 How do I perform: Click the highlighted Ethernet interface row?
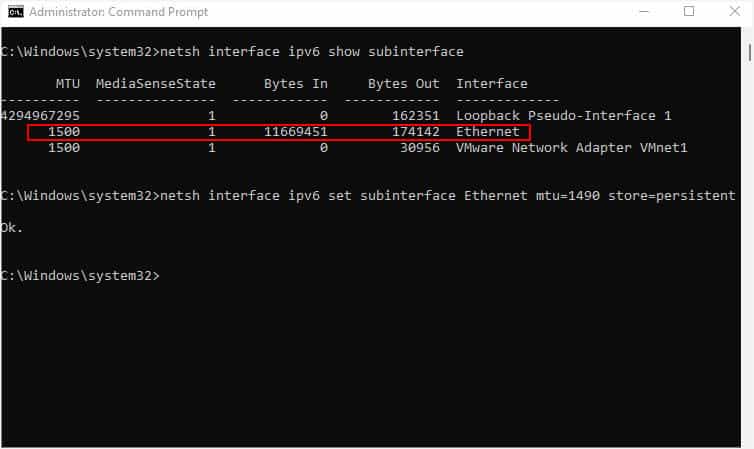[x=279, y=132]
